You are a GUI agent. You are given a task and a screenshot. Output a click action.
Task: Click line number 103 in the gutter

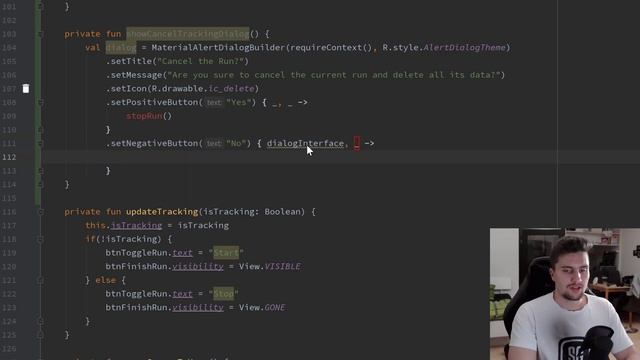point(9,34)
